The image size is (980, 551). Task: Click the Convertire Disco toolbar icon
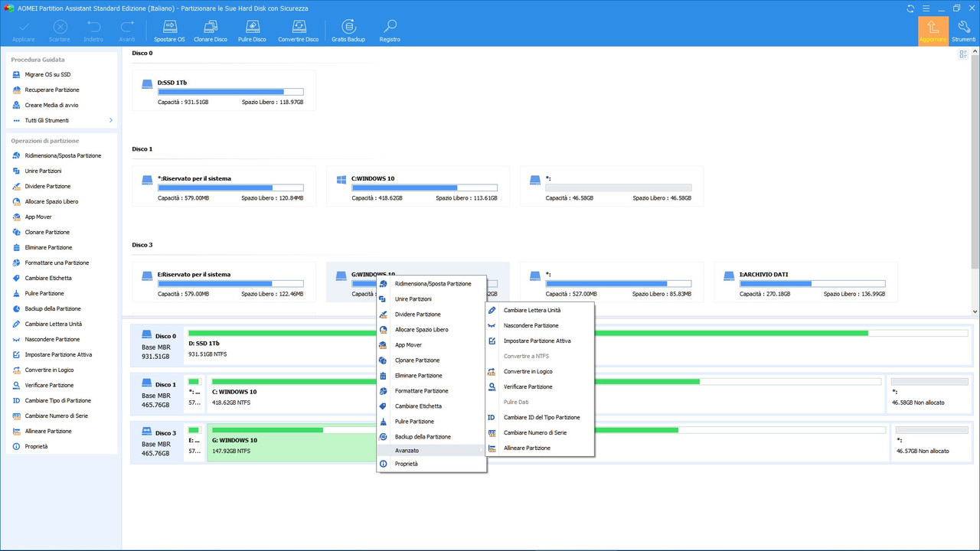coord(298,31)
